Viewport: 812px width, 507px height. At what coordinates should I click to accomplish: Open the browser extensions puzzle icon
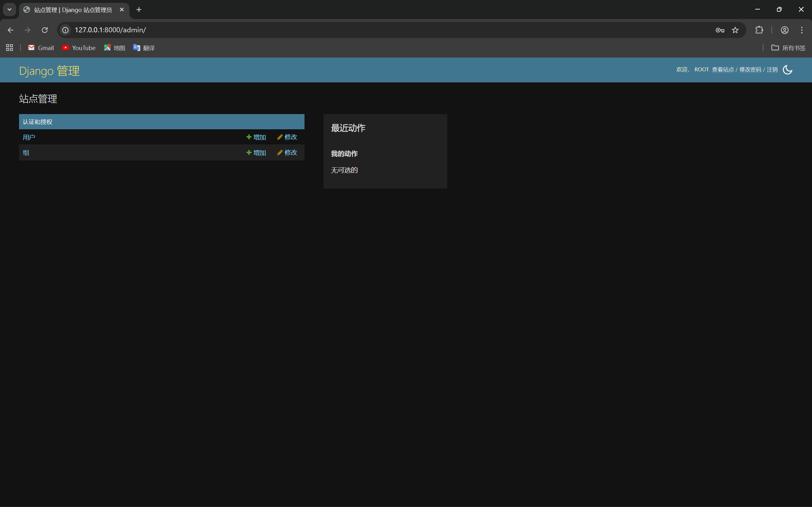[x=759, y=30]
